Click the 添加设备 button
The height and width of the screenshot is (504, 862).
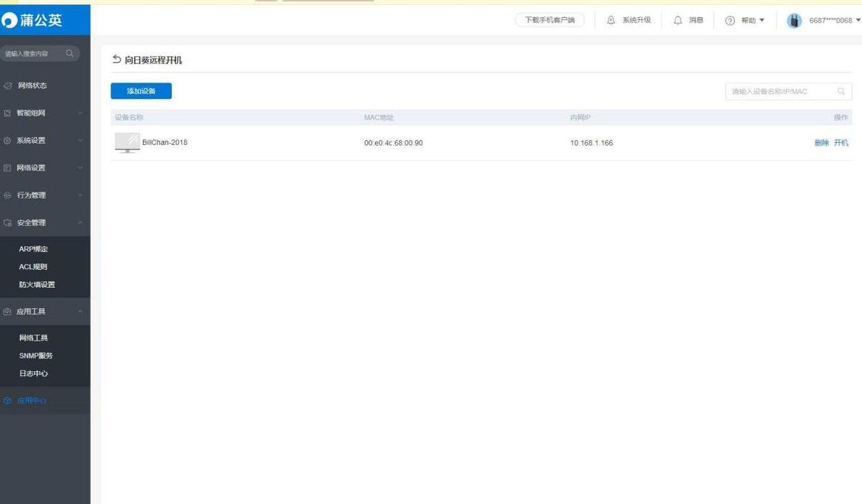(141, 91)
